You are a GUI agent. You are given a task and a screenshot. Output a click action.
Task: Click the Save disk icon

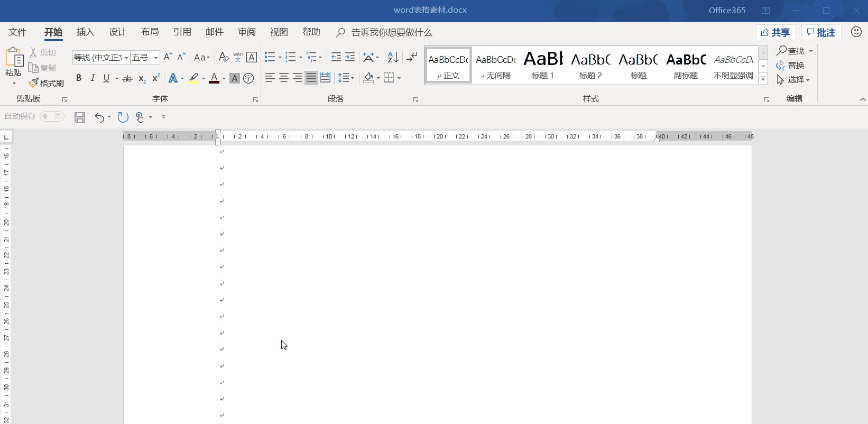[x=80, y=117]
